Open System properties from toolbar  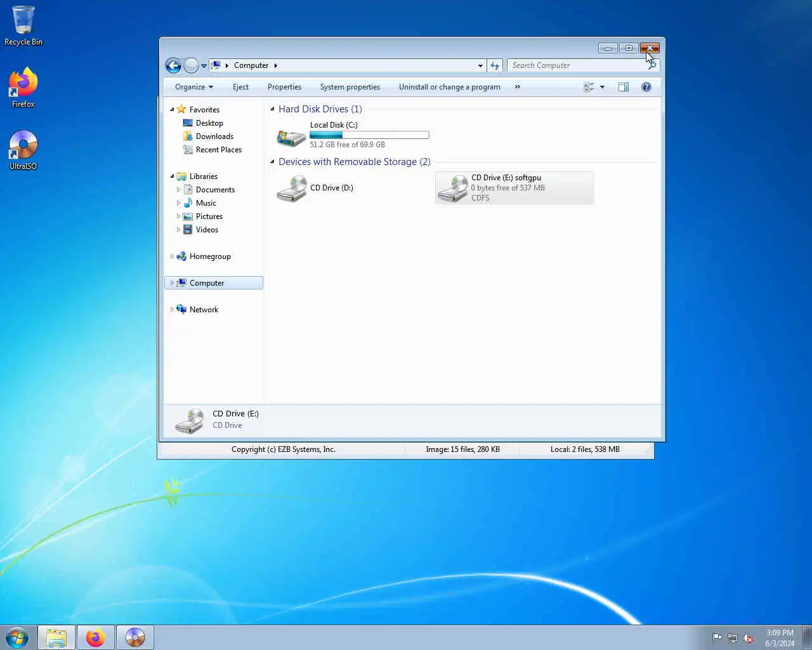[x=350, y=87]
